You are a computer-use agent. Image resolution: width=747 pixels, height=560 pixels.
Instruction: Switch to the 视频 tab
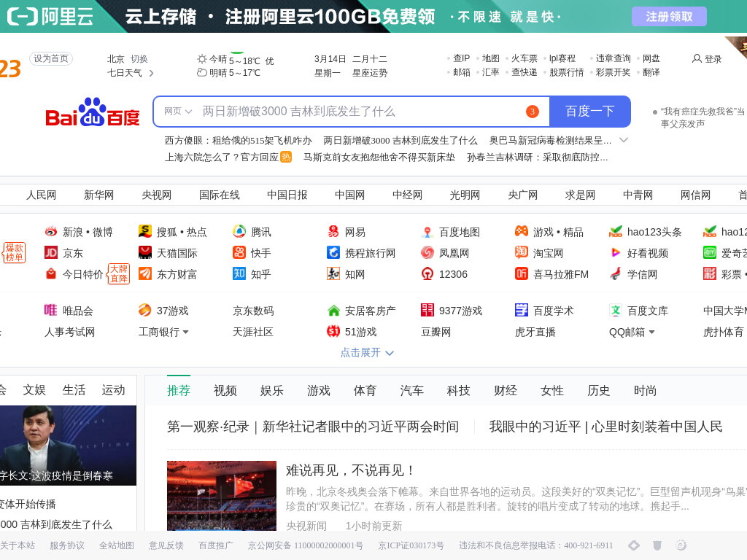pos(225,391)
